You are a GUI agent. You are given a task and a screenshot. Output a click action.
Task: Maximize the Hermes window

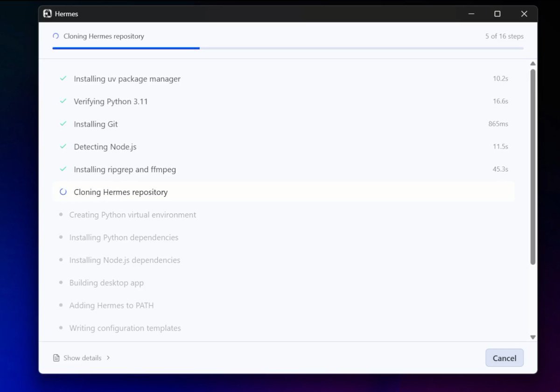pyautogui.click(x=497, y=14)
